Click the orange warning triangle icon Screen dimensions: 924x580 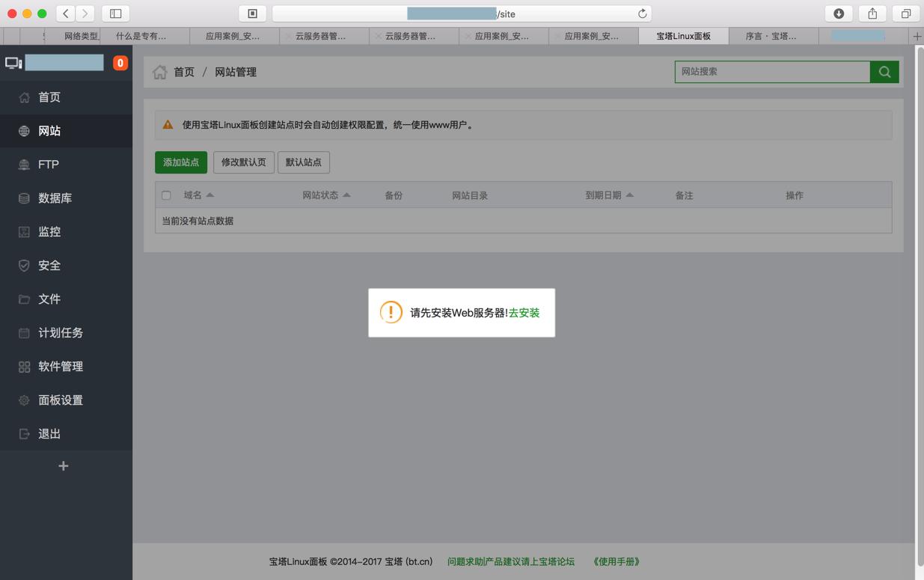(x=168, y=125)
